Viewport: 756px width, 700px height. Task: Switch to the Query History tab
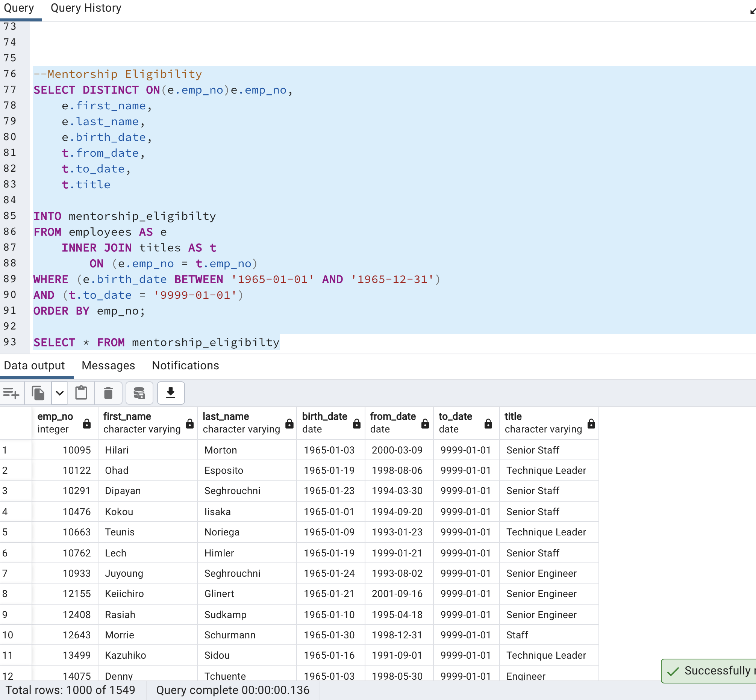[85, 8]
